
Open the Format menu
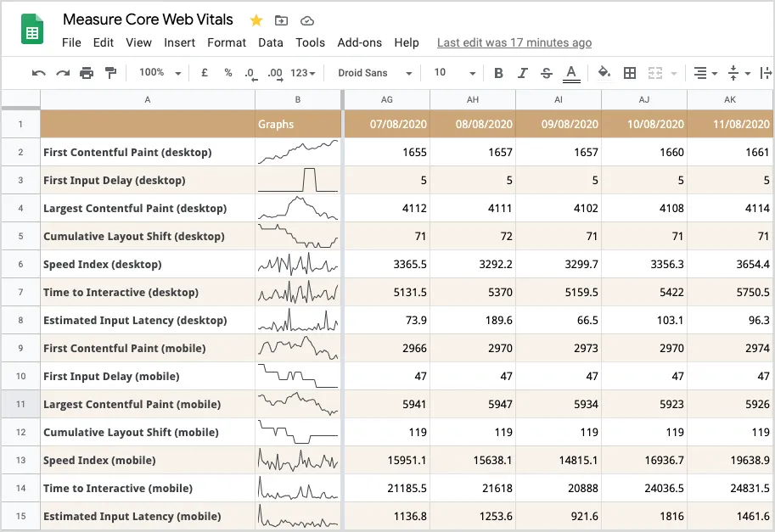pyautogui.click(x=226, y=42)
